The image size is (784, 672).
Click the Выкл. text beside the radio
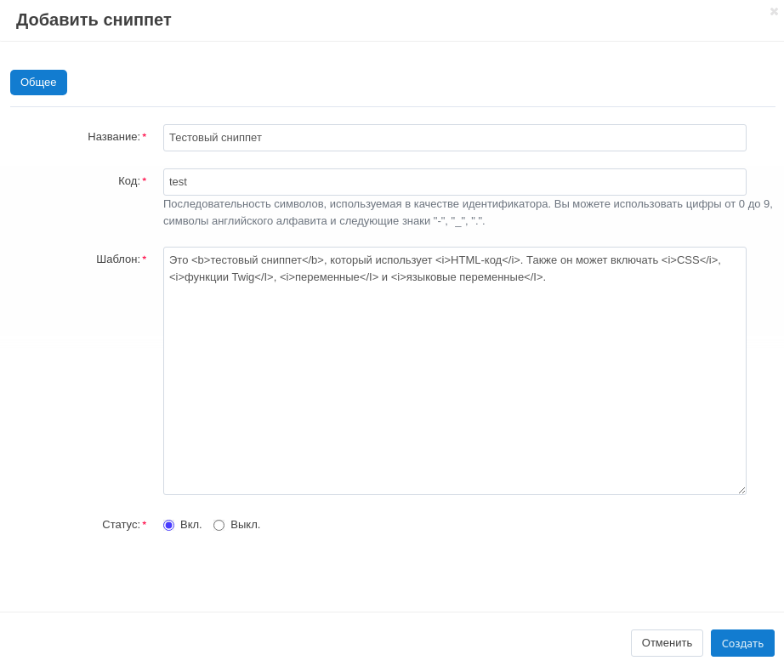[245, 525]
